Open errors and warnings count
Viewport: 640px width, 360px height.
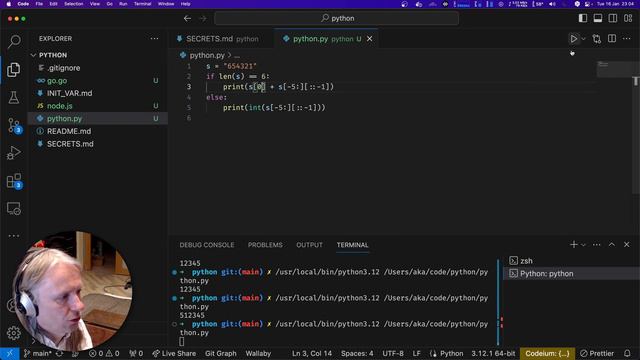104,353
